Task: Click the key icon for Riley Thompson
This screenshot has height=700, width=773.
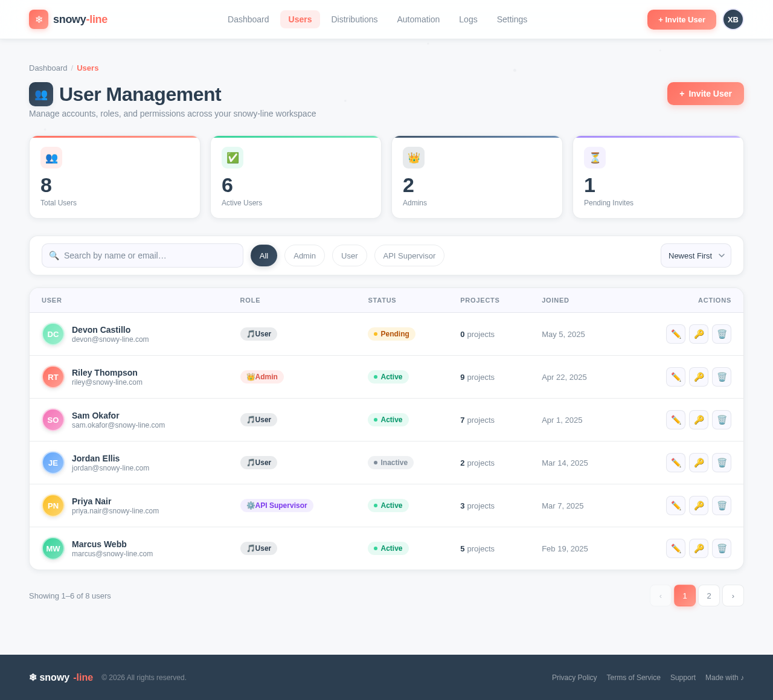Action: [698, 377]
